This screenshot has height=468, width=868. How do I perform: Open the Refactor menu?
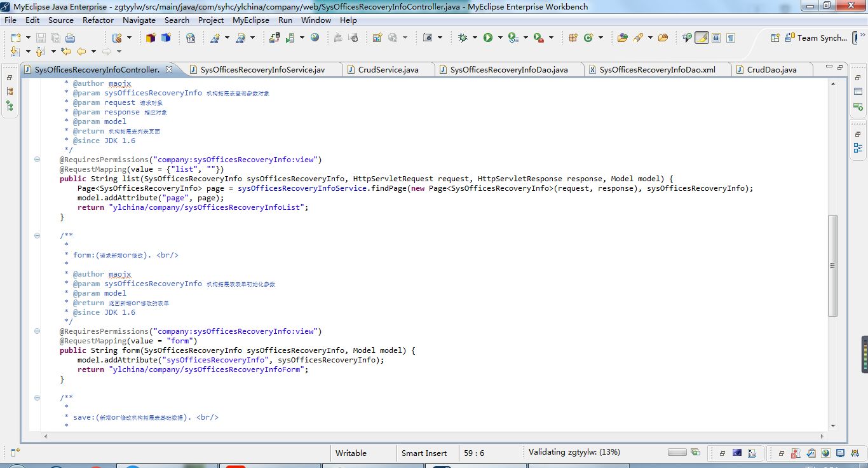click(98, 20)
